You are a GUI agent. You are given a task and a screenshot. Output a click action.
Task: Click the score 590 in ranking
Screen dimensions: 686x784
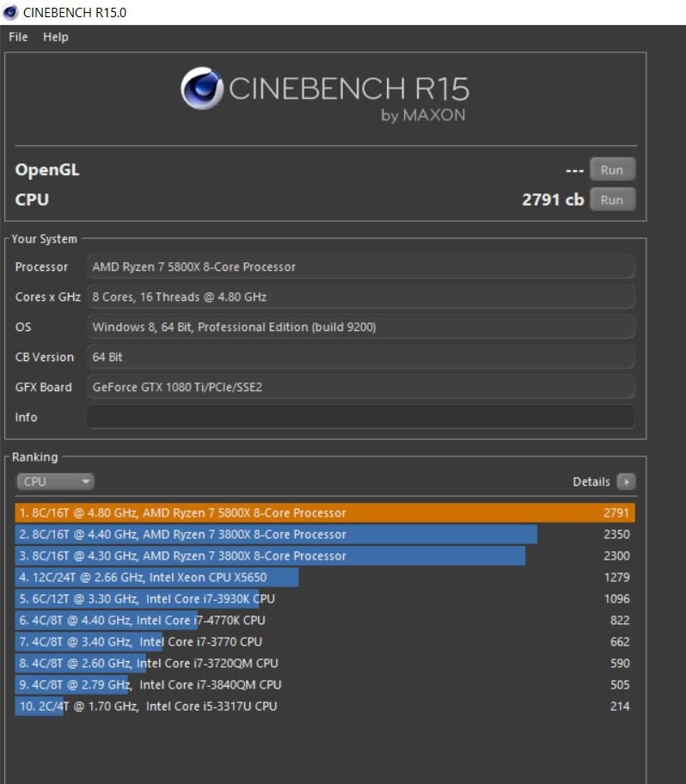(x=620, y=663)
